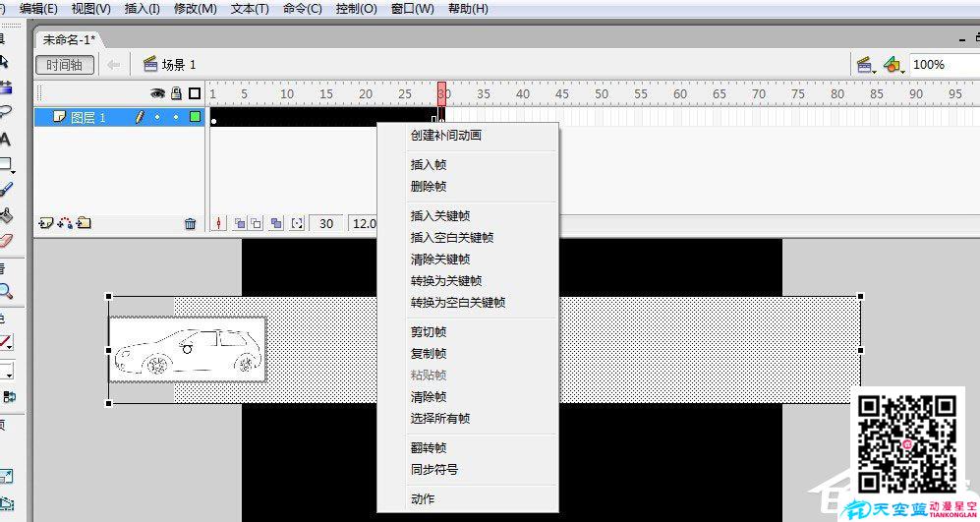Open the 控制(O) menu
Viewport: 980px width, 522px height.
tap(356, 9)
